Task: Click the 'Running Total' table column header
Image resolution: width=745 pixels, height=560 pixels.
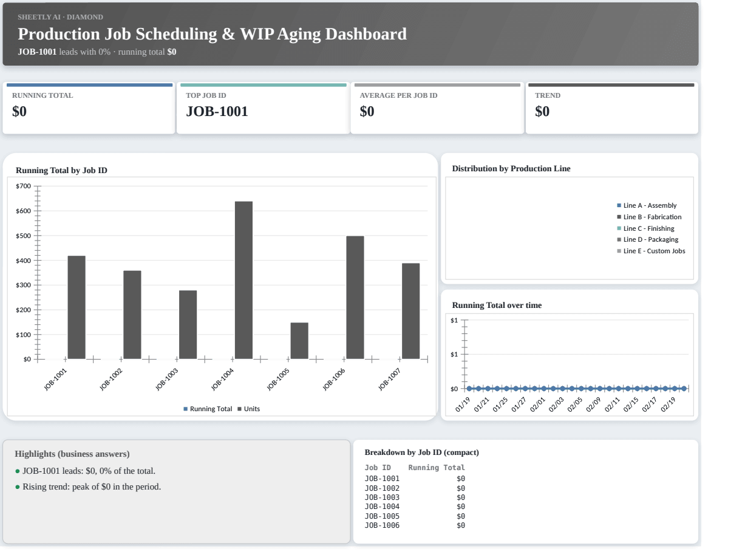Action: (437, 468)
